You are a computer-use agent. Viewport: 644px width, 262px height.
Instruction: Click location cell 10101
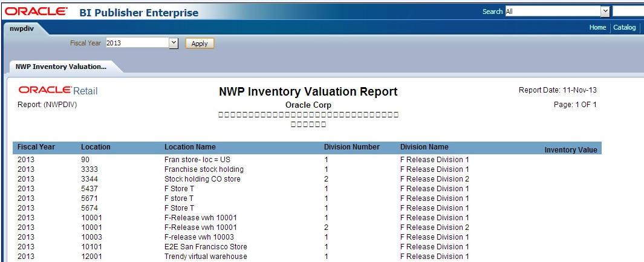coord(91,247)
